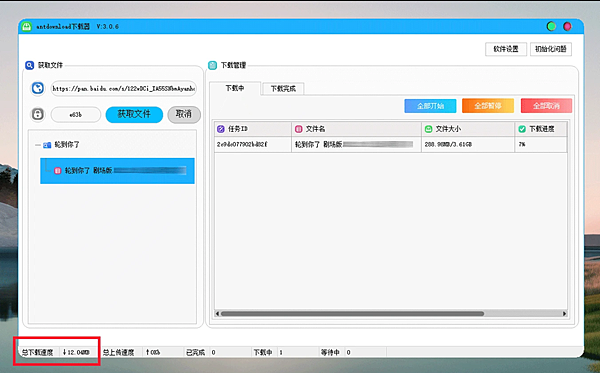Screen dimensions: 600x373
Task: Click the blue 全部开始 button
Action: [x=430, y=106]
